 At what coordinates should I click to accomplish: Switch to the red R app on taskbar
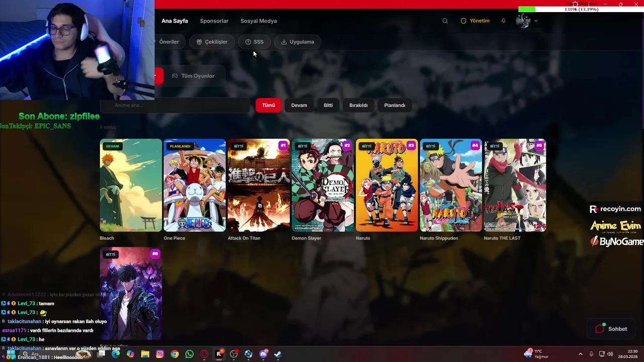(219, 354)
